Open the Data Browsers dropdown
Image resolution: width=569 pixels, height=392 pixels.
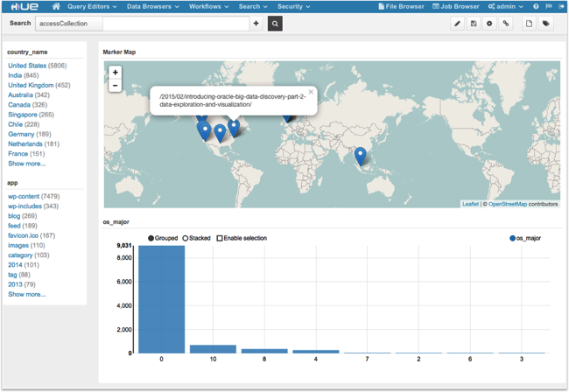[x=153, y=6]
